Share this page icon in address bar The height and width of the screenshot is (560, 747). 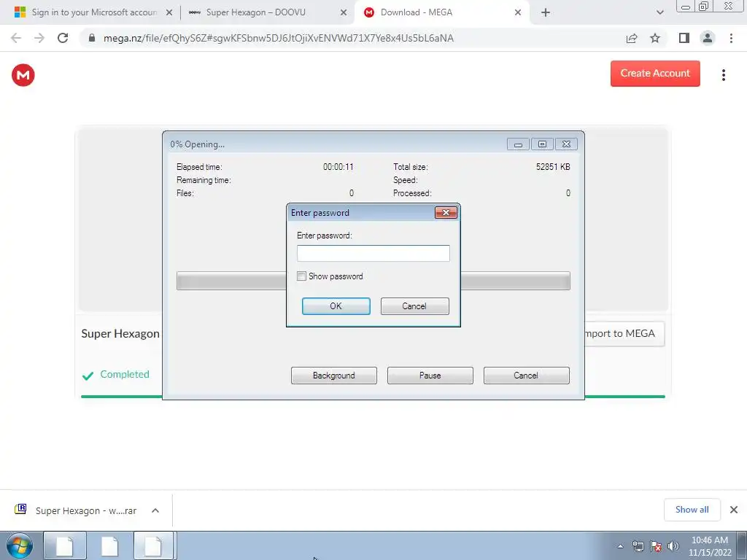632,38
